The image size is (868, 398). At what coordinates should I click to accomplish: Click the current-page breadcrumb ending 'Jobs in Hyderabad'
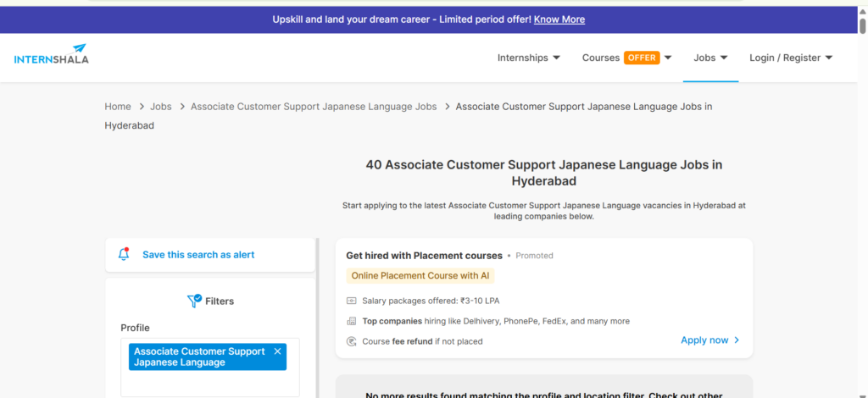[x=409, y=116]
